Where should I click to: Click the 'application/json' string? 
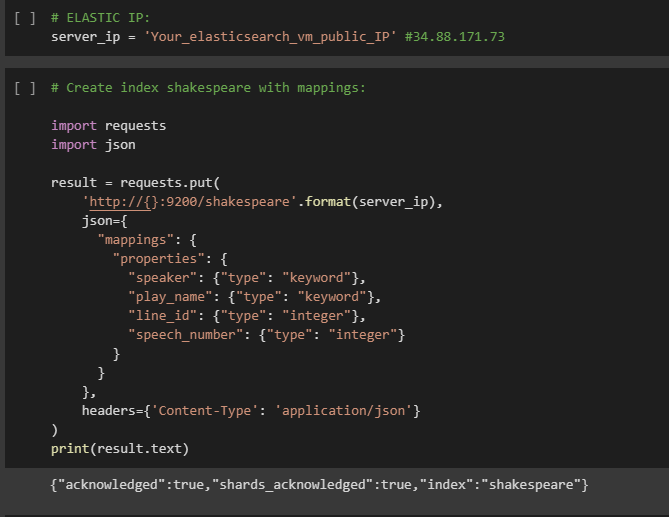(x=343, y=411)
